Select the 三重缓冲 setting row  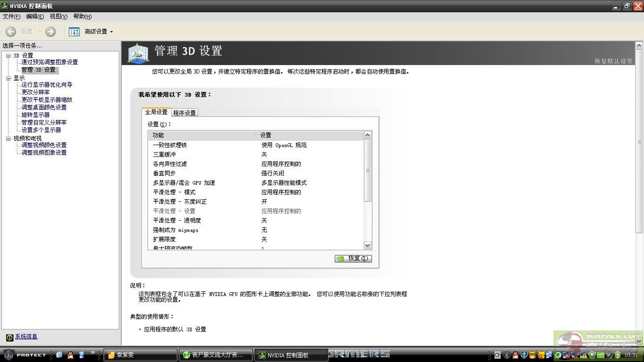pyautogui.click(x=256, y=155)
